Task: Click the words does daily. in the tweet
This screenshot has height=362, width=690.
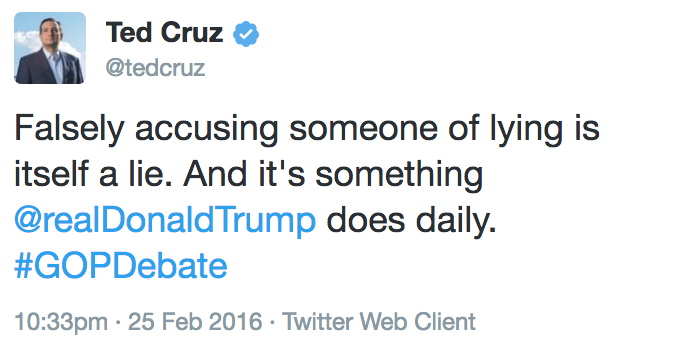Action: point(411,220)
